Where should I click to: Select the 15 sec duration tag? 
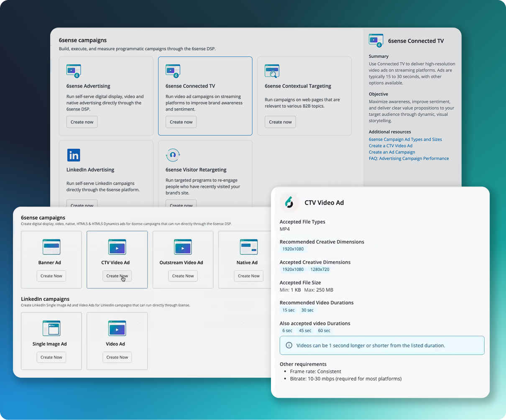(289, 310)
